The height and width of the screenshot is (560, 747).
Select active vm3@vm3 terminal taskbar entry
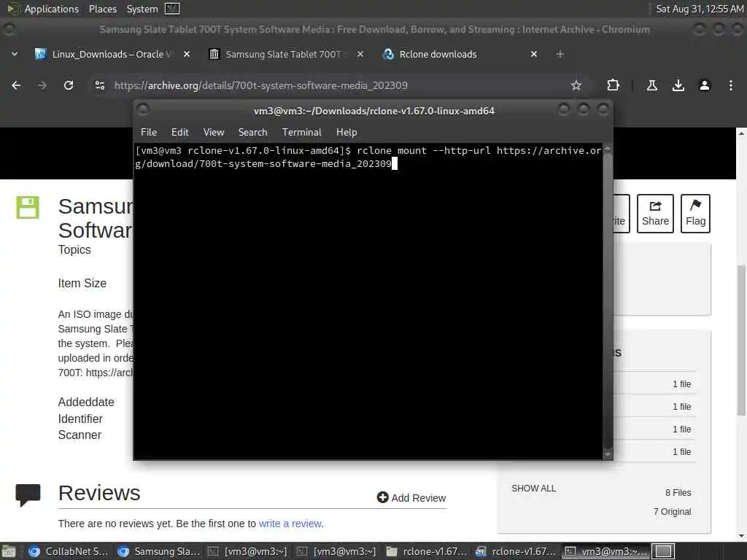(x=605, y=551)
